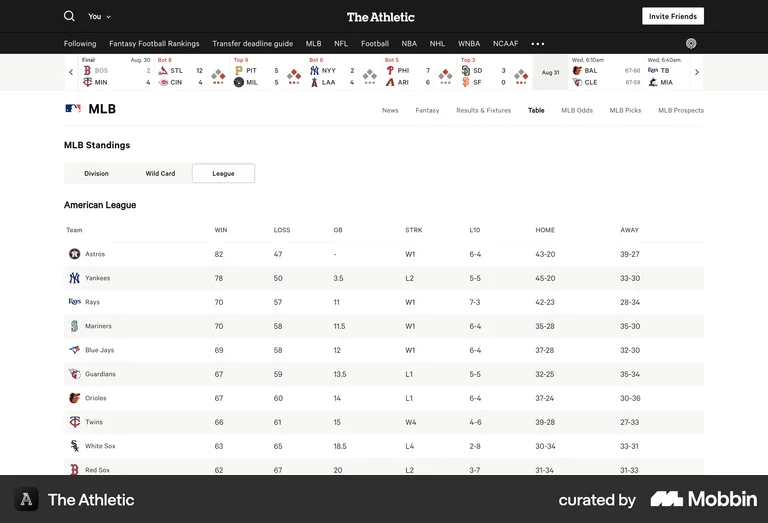The width and height of the screenshot is (768, 523).
Task: Click the Red Sox team logo in standings
Action: coord(74,470)
